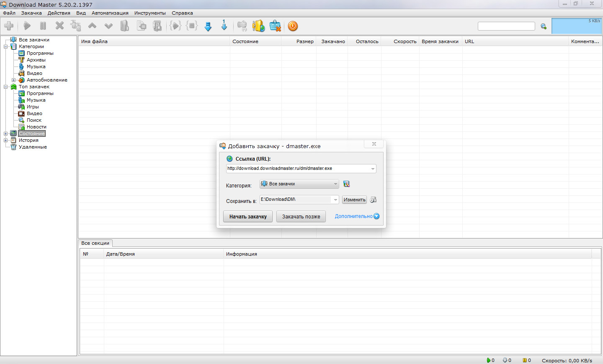Select Новости tree item

pos(36,127)
